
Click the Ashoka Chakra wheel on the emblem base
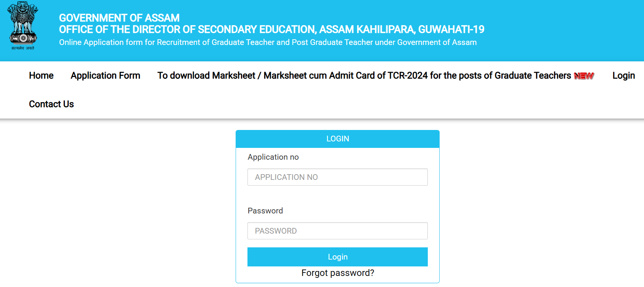point(23,38)
